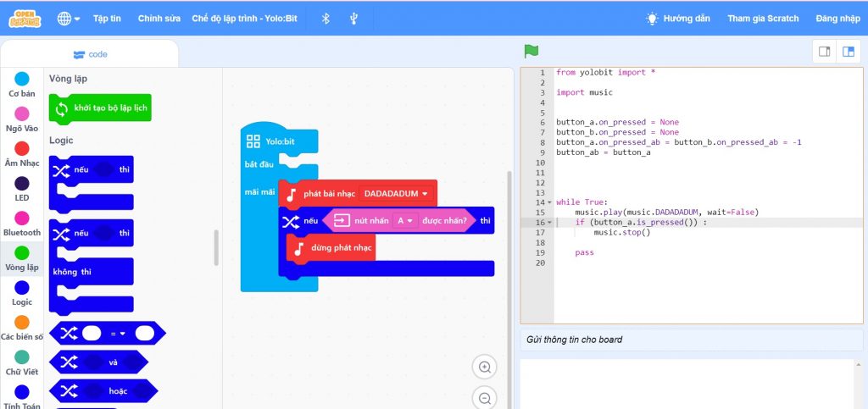Collapse the if statement code fold
The height and width of the screenshot is (409, 868).
(549, 223)
